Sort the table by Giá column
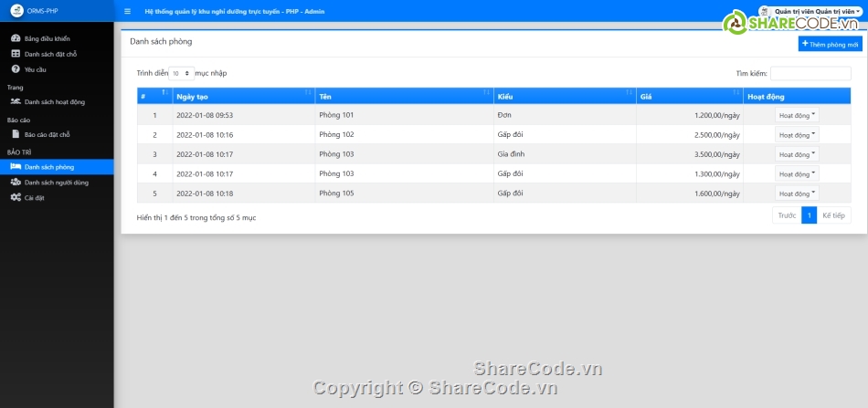868x408 pixels. 689,96
